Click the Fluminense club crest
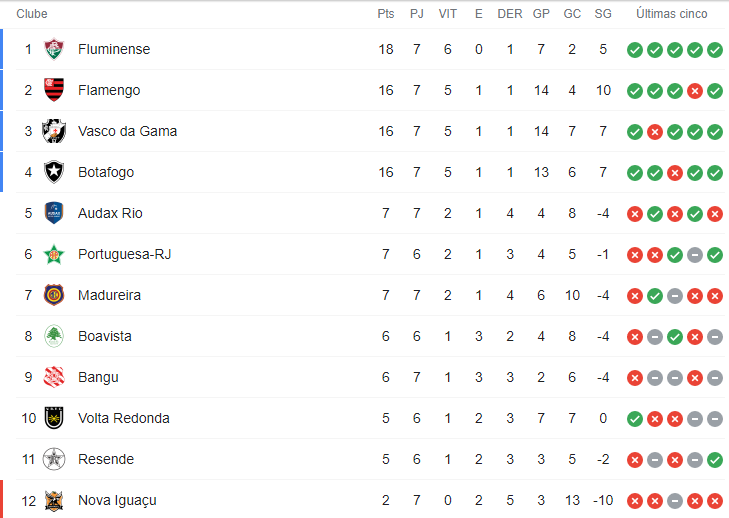This screenshot has width=729, height=518. pos(54,49)
